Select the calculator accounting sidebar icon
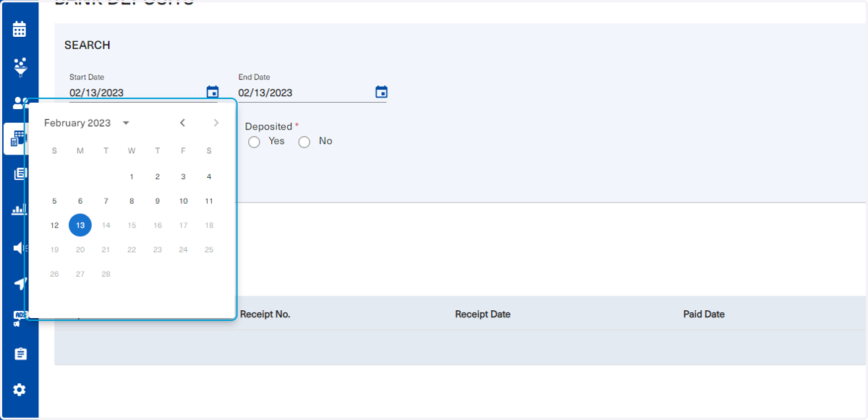The image size is (868, 420). 20,139
